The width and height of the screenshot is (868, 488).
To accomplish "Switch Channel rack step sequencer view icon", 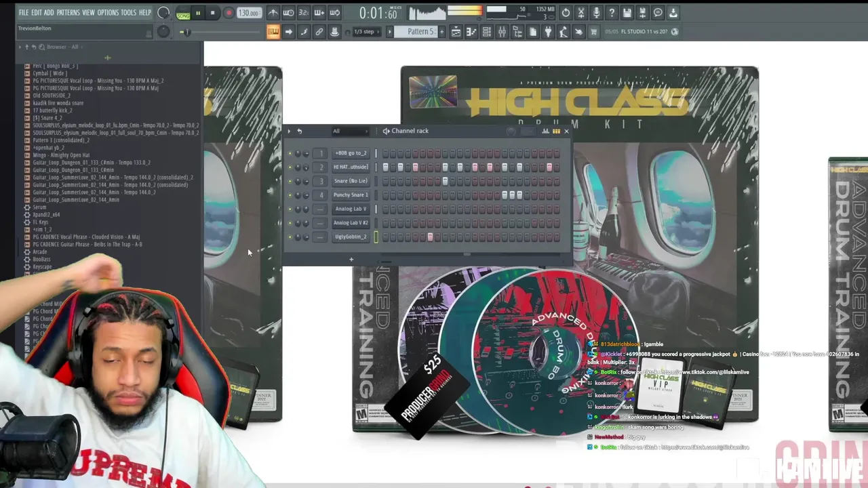I will (x=556, y=131).
